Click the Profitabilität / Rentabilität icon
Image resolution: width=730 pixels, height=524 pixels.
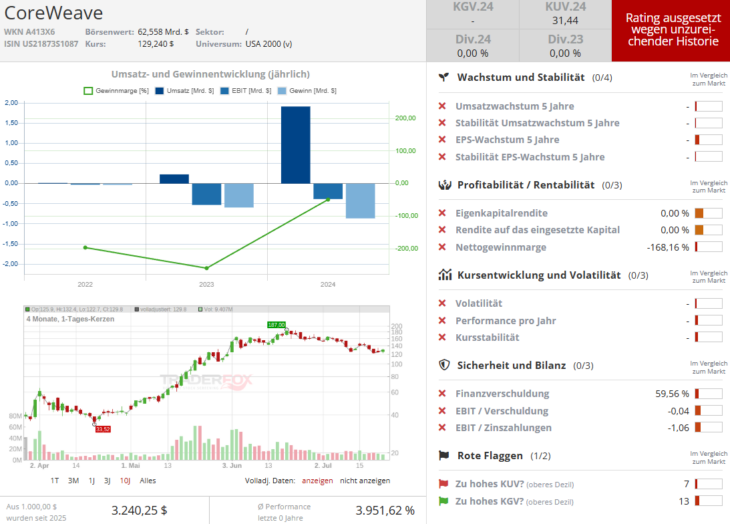pyautogui.click(x=445, y=185)
